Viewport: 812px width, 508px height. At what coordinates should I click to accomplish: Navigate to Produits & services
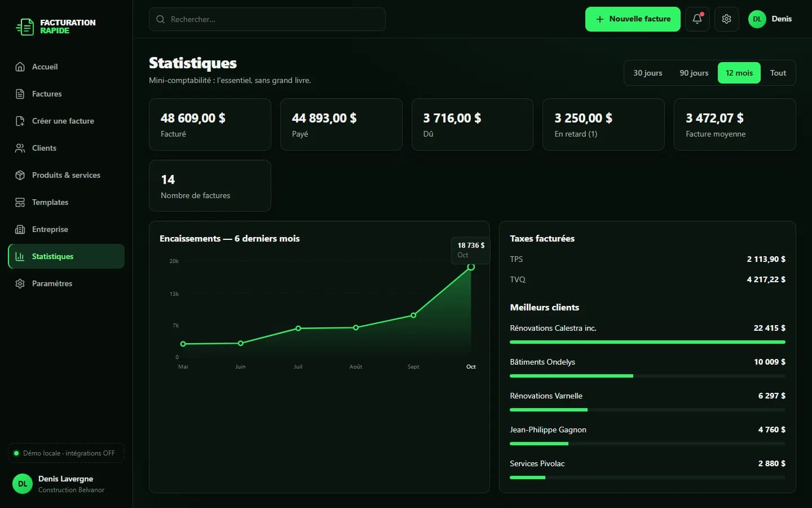point(67,175)
